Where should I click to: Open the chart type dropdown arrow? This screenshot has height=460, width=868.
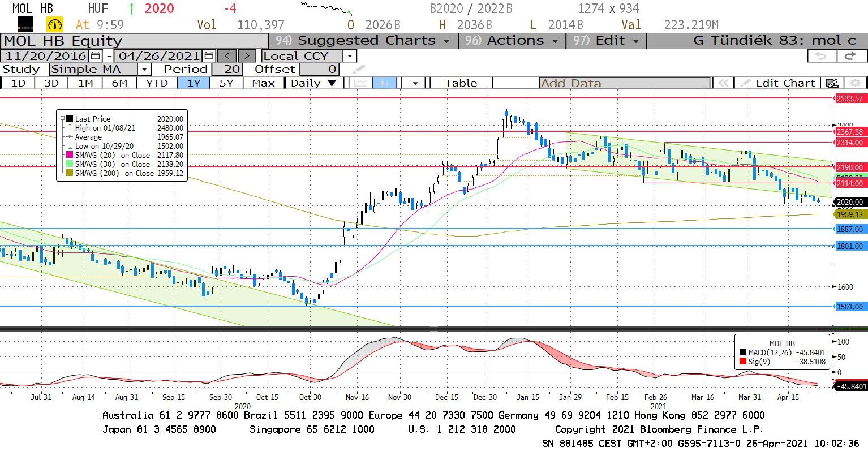(x=415, y=83)
